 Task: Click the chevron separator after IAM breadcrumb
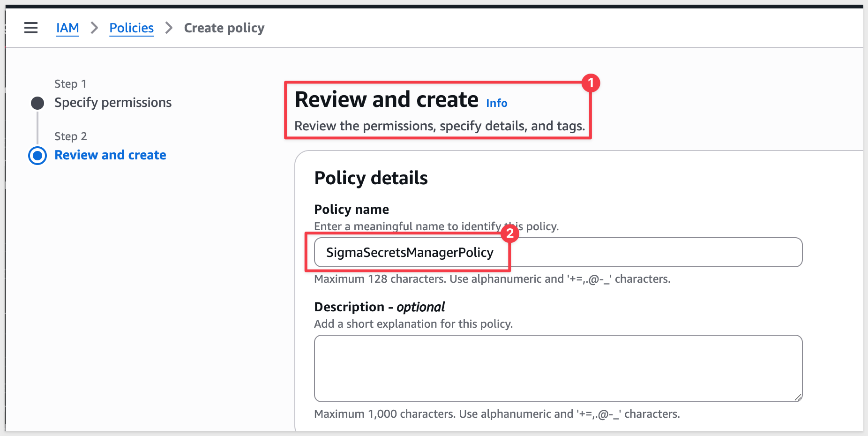(x=94, y=28)
